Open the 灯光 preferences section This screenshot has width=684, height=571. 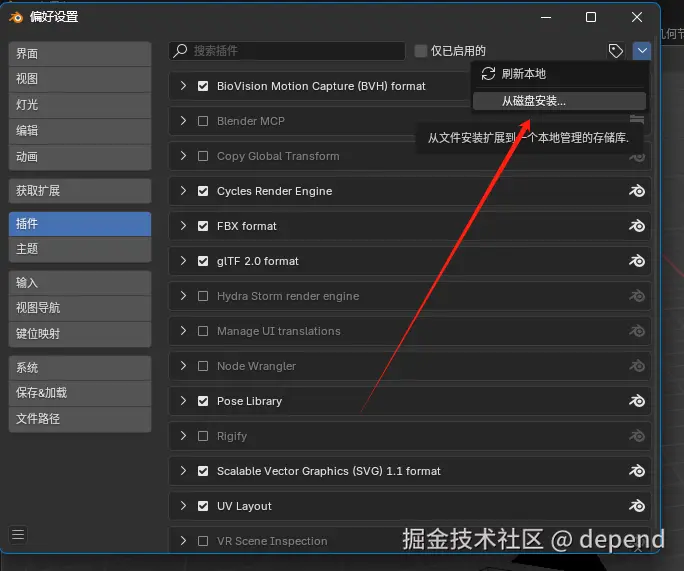[80, 105]
